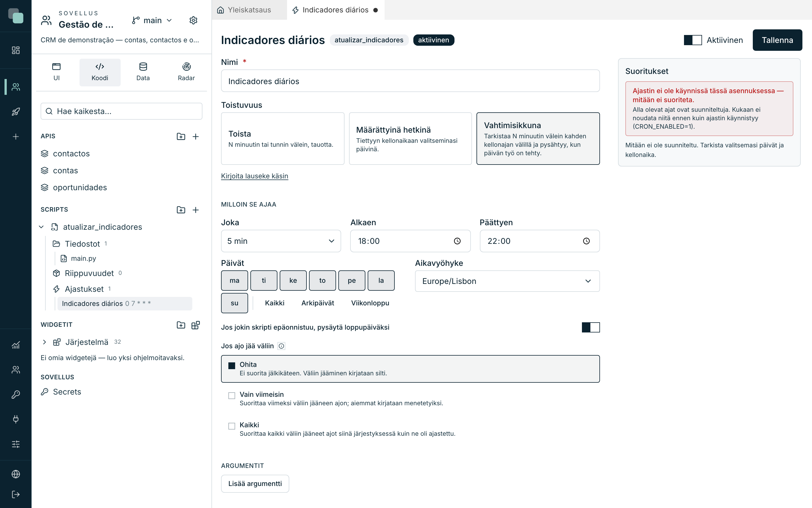The width and height of the screenshot is (812, 508).
Task: Toggle the ma day button
Action: coord(234,280)
